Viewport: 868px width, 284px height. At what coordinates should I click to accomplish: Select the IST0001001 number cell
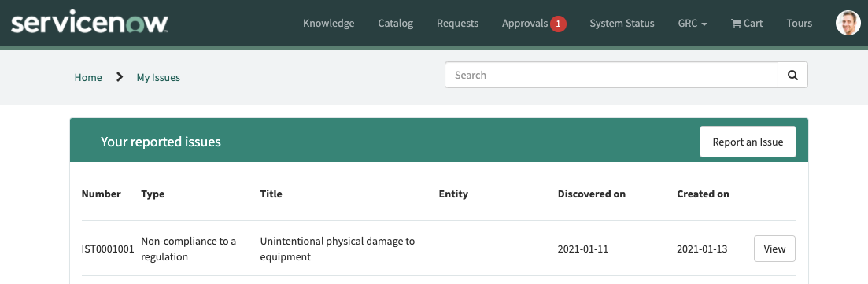tap(108, 249)
